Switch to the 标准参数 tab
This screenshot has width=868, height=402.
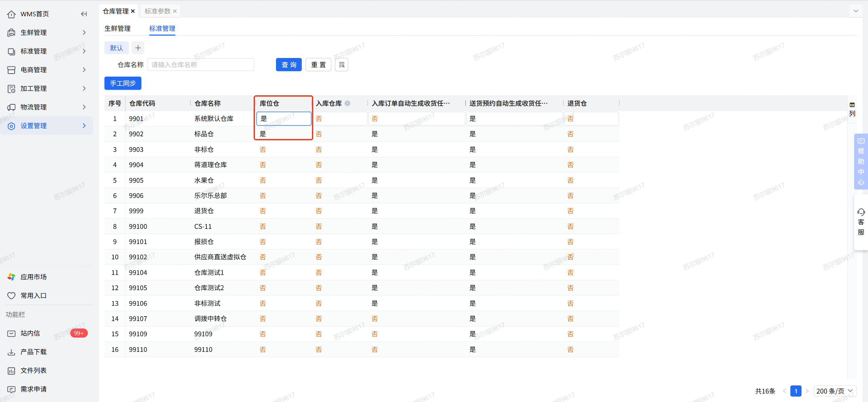pyautogui.click(x=157, y=11)
